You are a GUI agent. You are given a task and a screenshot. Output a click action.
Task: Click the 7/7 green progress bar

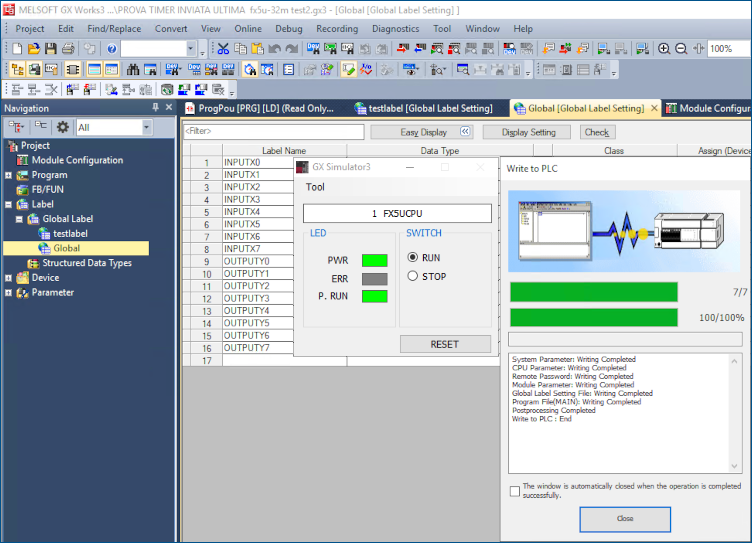click(x=594, y=292)
